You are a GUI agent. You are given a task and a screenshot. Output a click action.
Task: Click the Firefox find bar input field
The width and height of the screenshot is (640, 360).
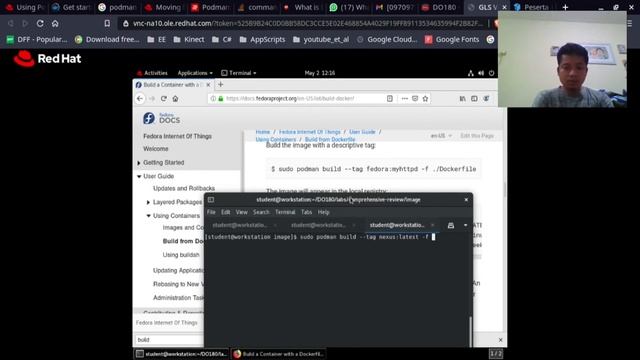point(169,340)
